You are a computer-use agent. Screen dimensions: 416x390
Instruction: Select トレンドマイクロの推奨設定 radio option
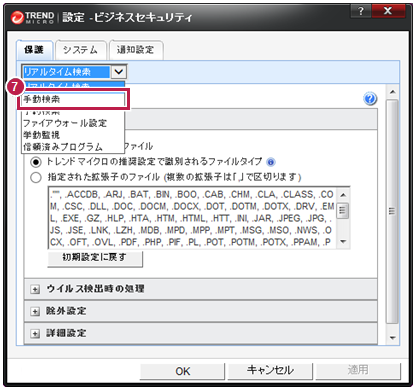[x=36, y=162]
